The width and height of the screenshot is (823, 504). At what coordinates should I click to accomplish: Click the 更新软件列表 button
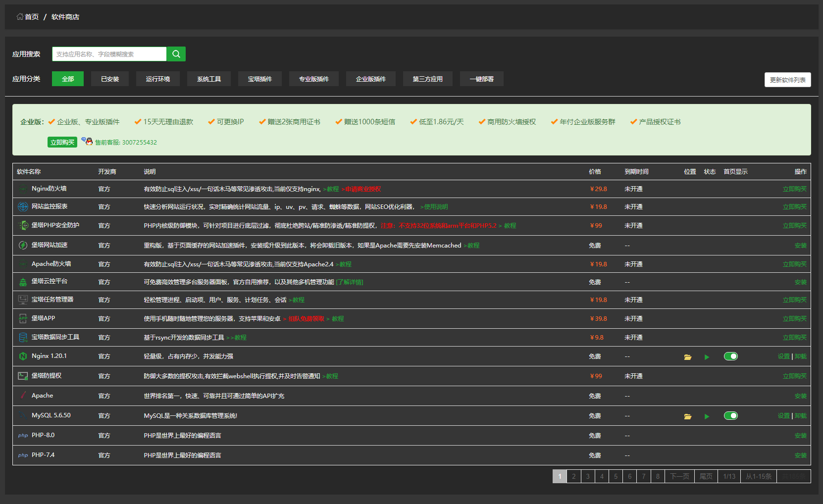point(788,80)
